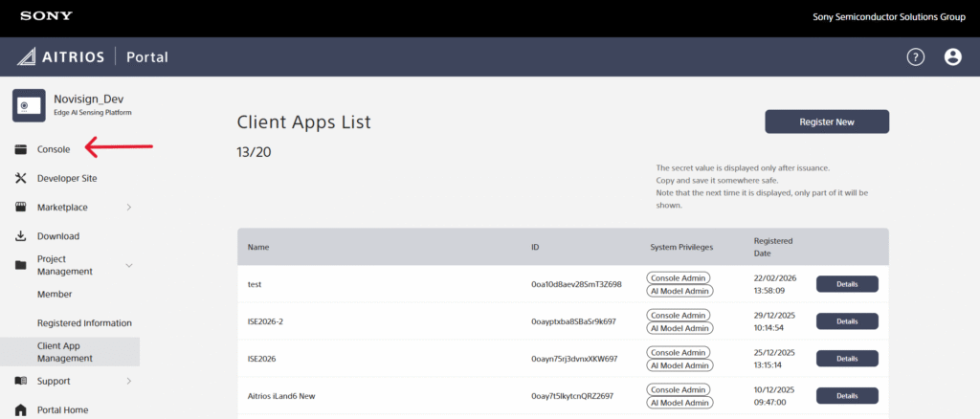This screenshot has width=980, height=419.
Task: Click the Support book icon
Action: pyautogui.click(x=21, y=381)
